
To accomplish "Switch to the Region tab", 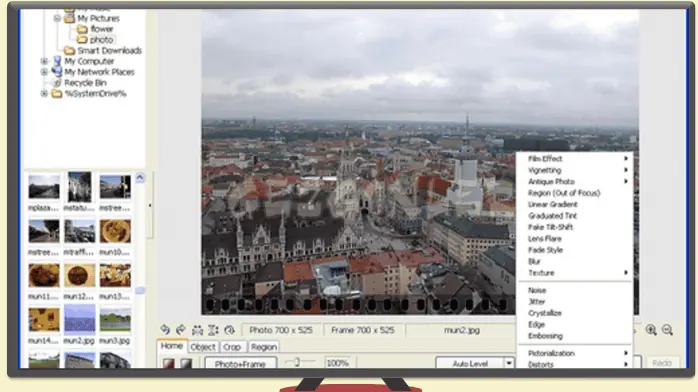I will coord(264,347).
